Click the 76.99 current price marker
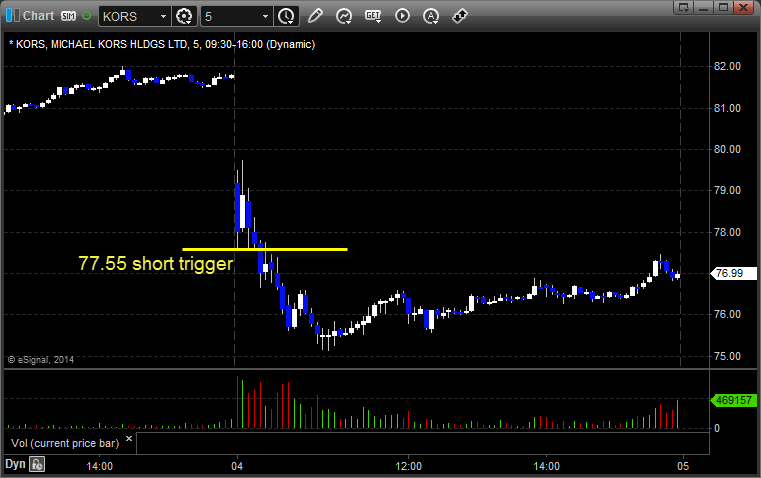Screen dimensions: 761x478 [x=734, y=273]
